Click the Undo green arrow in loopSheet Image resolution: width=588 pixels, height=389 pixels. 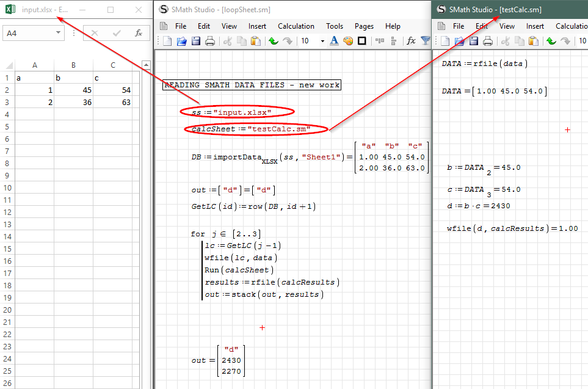[x=273, y=41]
